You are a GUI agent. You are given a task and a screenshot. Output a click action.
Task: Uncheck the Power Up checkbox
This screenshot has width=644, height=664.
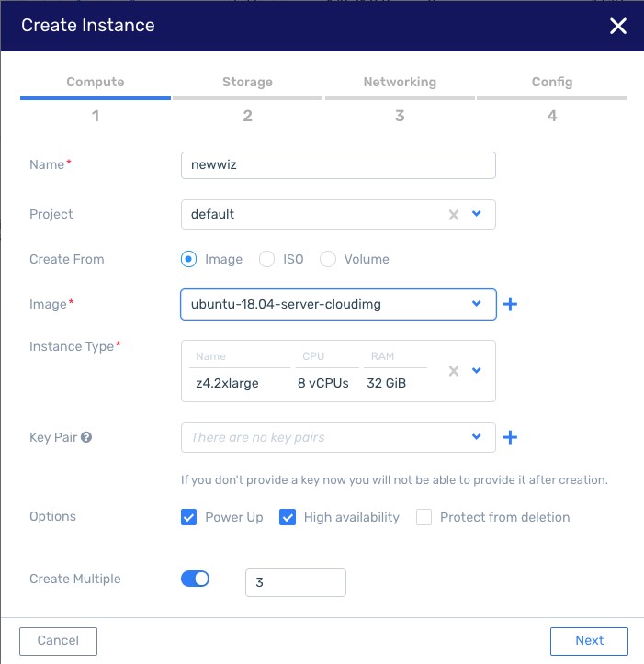(188, 517)
